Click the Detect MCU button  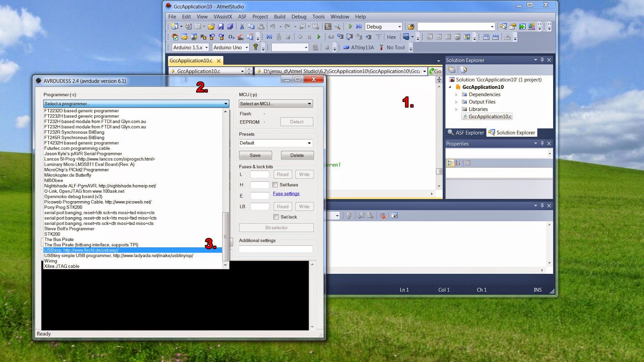click(297, 122)
